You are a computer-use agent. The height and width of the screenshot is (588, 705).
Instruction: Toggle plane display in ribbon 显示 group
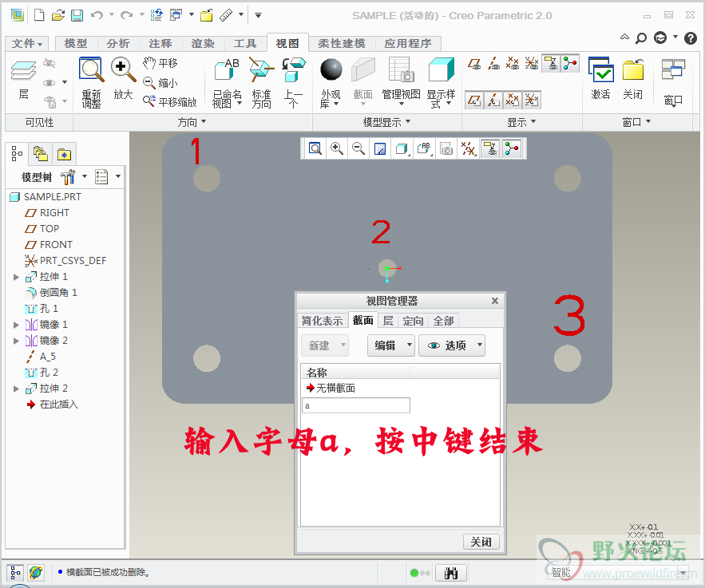[x=474, y=63]
